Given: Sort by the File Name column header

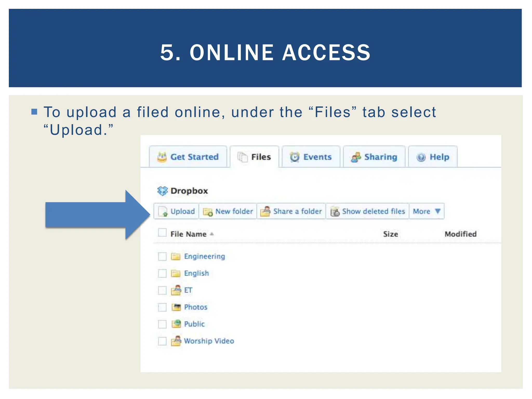Looking at the screenshot, I should point(188,234).
